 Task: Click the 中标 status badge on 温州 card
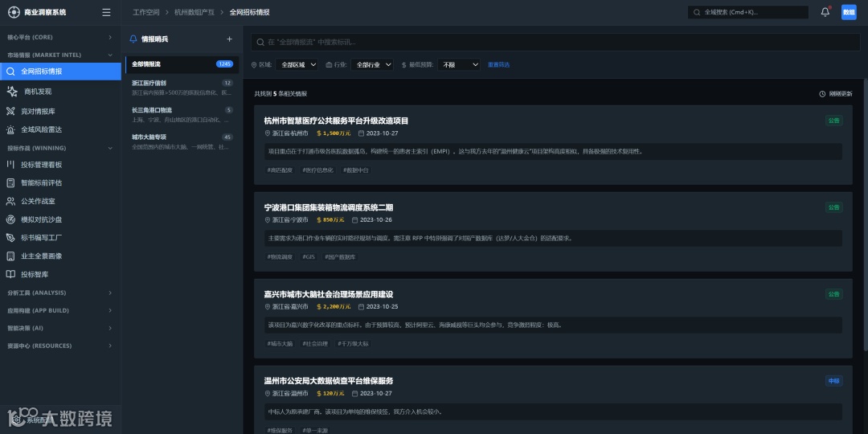(833, 381)
